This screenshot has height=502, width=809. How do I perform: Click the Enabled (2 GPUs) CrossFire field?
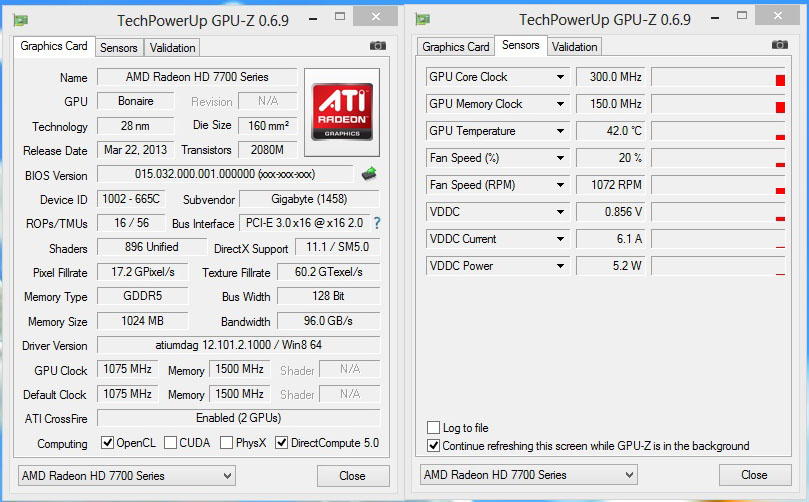pos(238,418)
